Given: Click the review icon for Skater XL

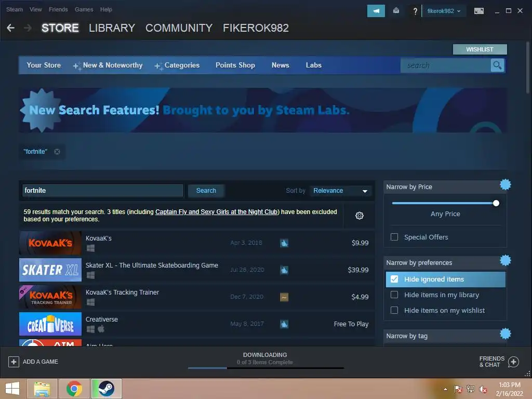Looking at the screenshot, I should (x=284, y=270).
